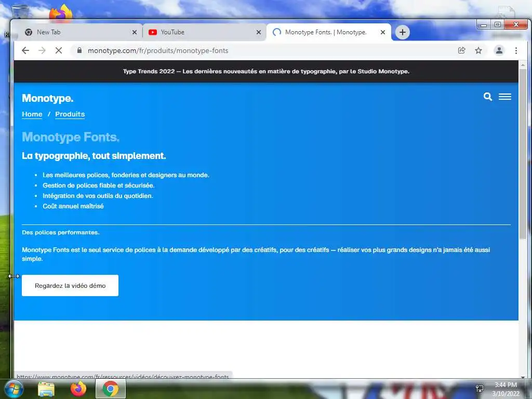This screenshot has height=399, width=532.
Task: Click the address bar URL field
Action: 264,50
